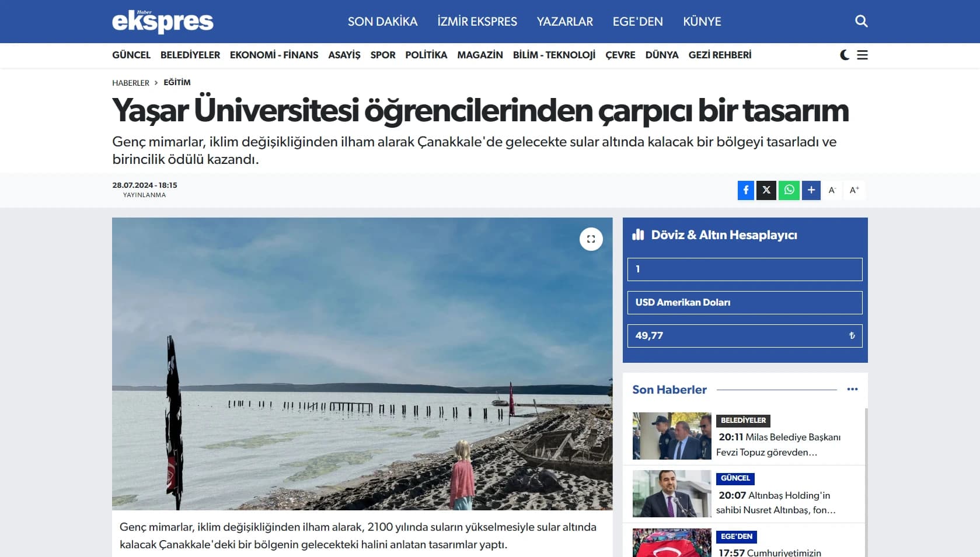Open the hamburger menu icon

point(862,55)
